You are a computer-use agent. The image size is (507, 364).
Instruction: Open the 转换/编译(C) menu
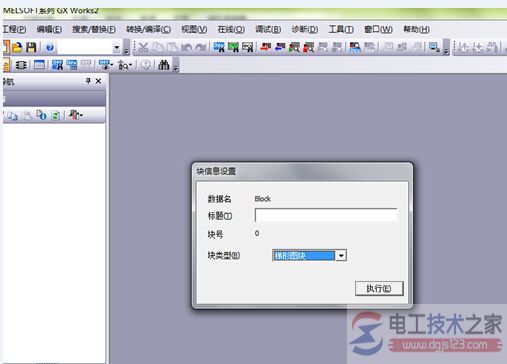coord(148,29)
